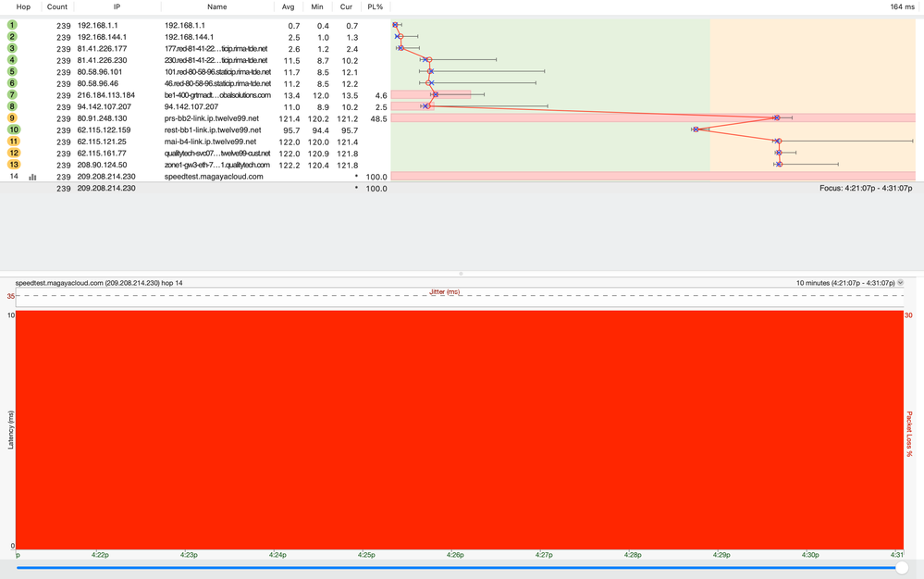Image resolution: width=924 pixels, height=579 pixels.
Task: Click the hop 9 latency marker on graph
Action: (x=776, y=118)
